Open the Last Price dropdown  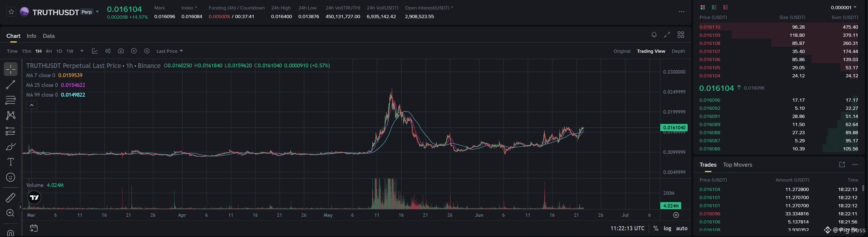[x=170, y=51]
